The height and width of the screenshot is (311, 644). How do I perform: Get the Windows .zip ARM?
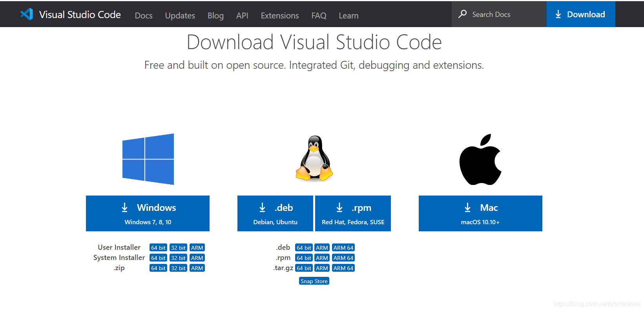197,268
